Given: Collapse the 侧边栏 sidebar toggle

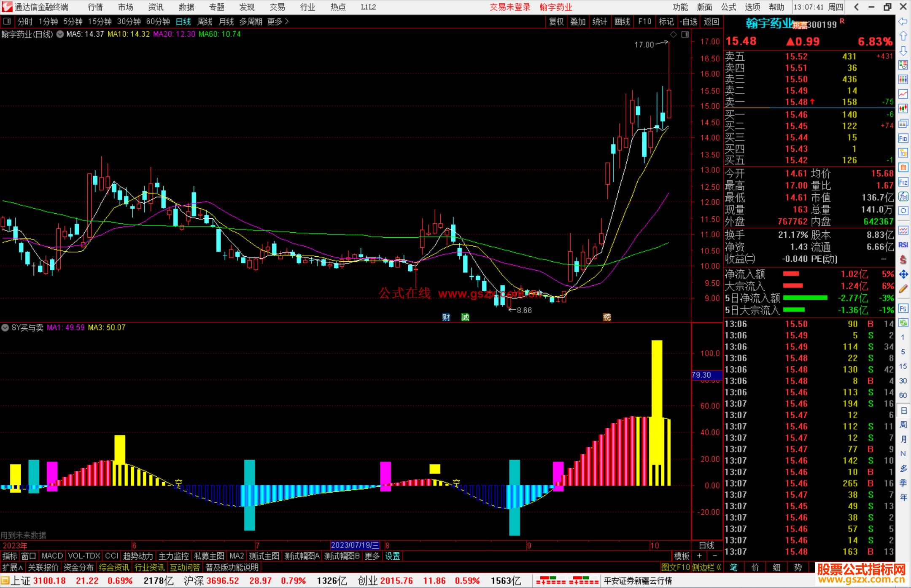Looking at the screenshot, I should 706,567.
